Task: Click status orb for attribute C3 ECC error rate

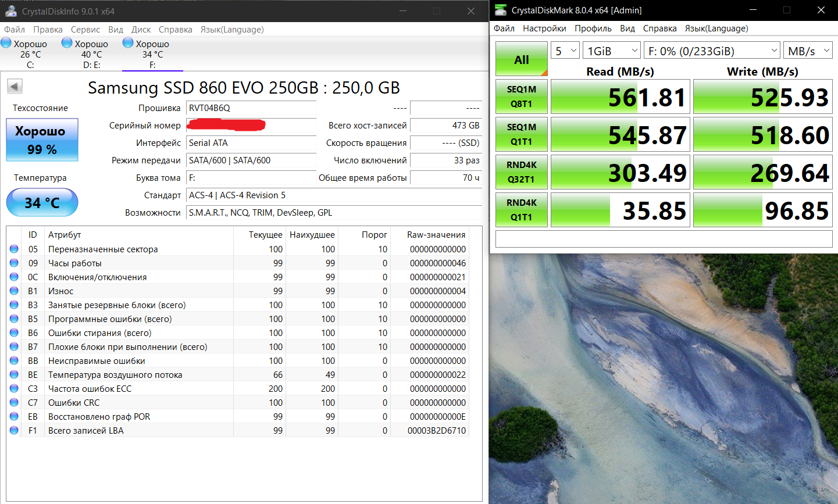Action: coord(14,388)
